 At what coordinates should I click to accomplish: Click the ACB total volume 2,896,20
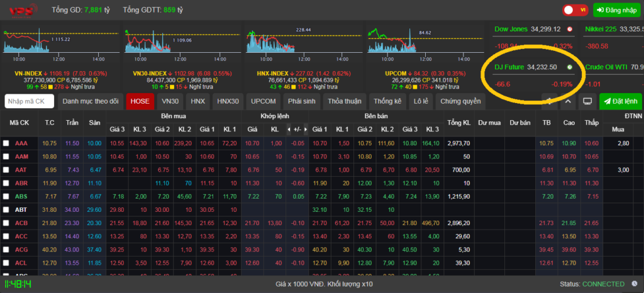pyautogui.click(x=459, y=223)
